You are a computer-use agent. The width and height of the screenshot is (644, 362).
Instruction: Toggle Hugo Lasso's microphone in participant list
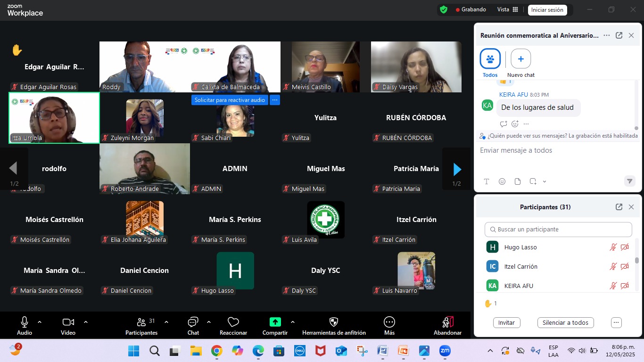click(613, 247)
